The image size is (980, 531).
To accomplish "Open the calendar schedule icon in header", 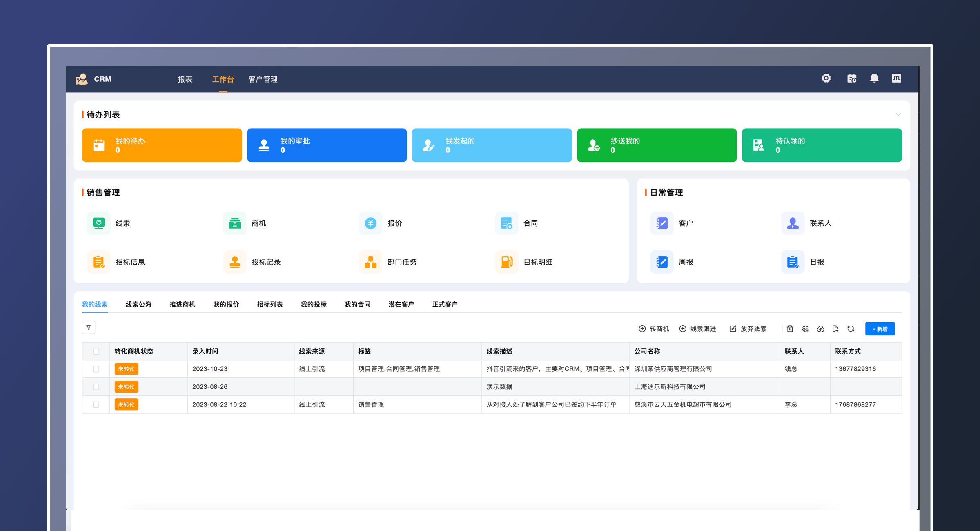I will pos(851,78).
